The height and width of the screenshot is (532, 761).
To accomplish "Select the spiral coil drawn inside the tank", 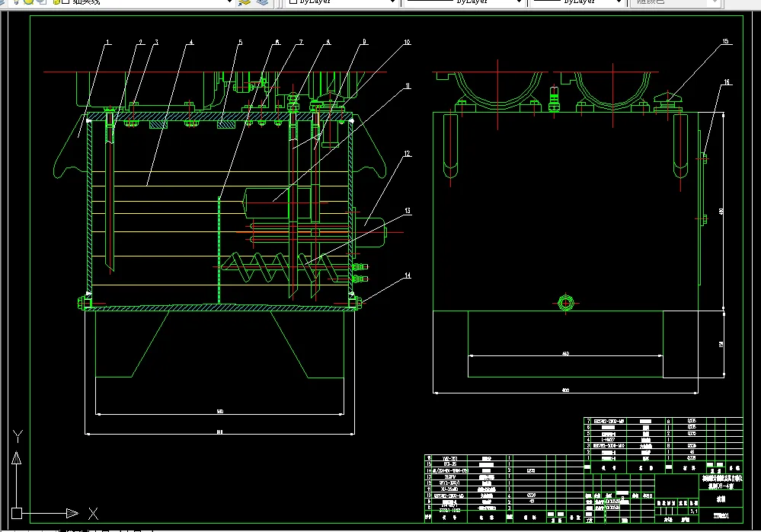I will click(x=282, y=268).
